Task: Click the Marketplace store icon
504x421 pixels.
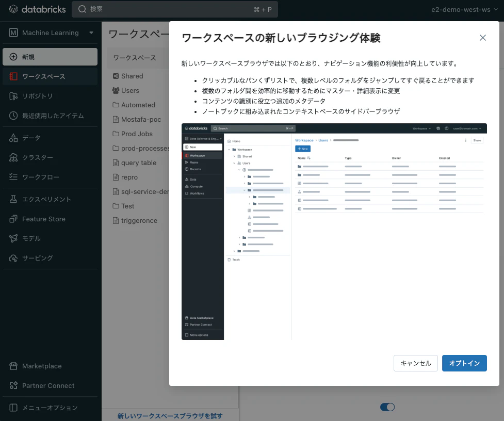Action: coord(13,366)
